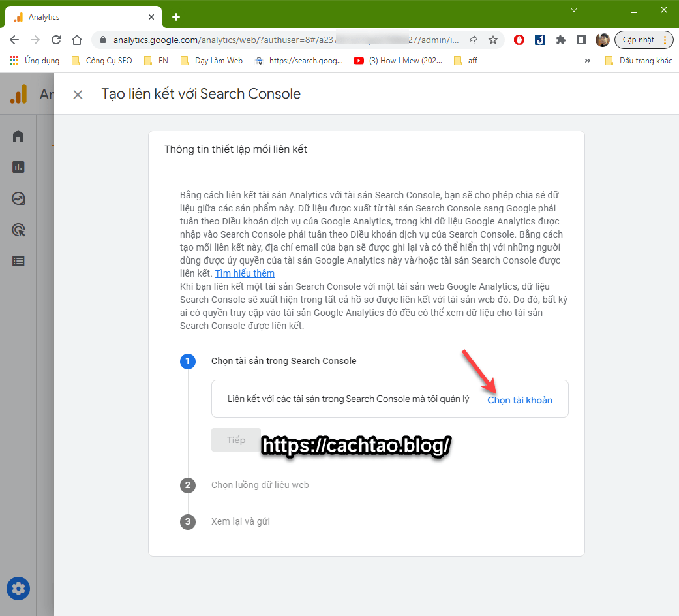Open Dấu trang khác folder

pyautogui.click(x=639, y=61)
